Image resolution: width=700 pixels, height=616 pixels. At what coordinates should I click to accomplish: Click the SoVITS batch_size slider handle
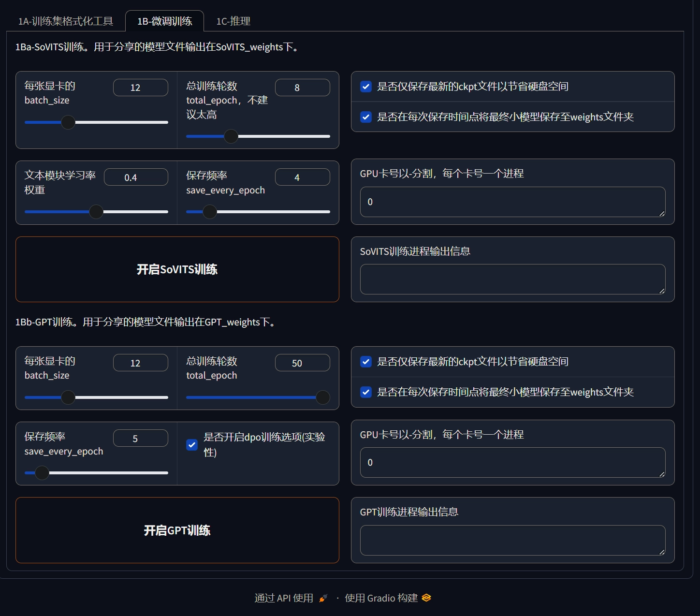pos(68,122)
